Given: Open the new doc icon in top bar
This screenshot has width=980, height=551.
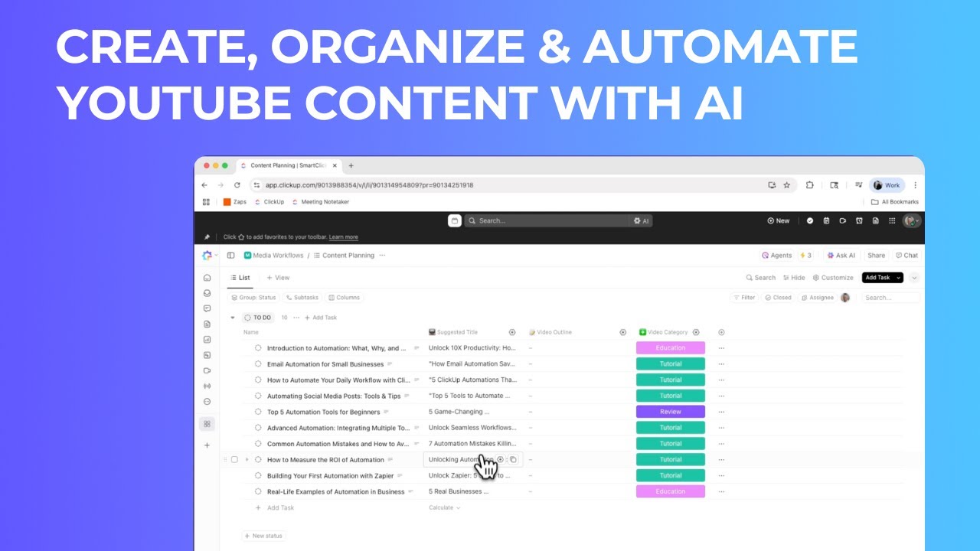Looking at the screenshot, I should coord(875,220).
